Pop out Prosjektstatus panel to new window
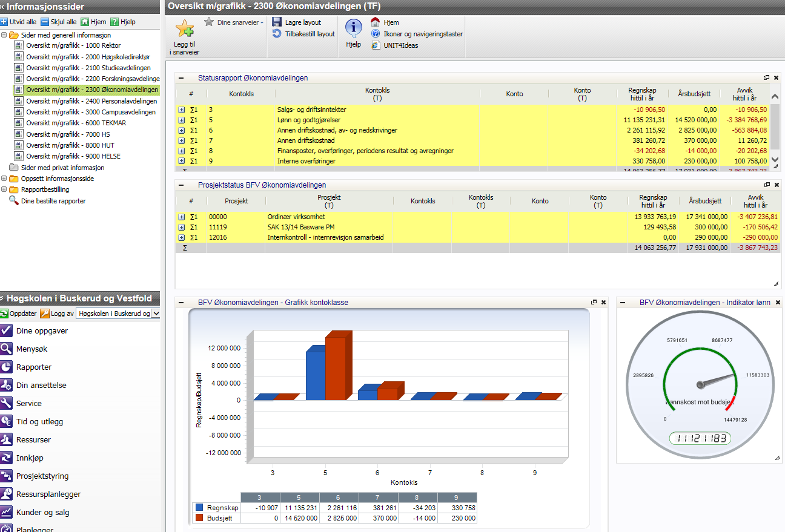The width and height of the screenshot is (785, 532). tap(767, 185)
